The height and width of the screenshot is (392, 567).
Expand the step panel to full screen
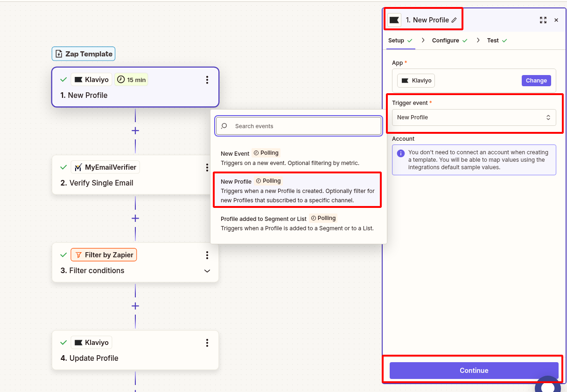[543, 20]
